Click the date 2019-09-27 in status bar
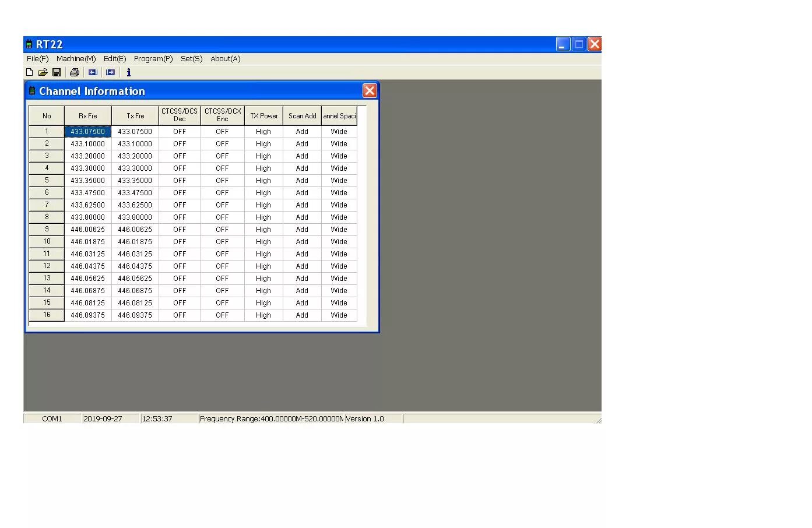812x528 pixels. click(x=111, y=419)
